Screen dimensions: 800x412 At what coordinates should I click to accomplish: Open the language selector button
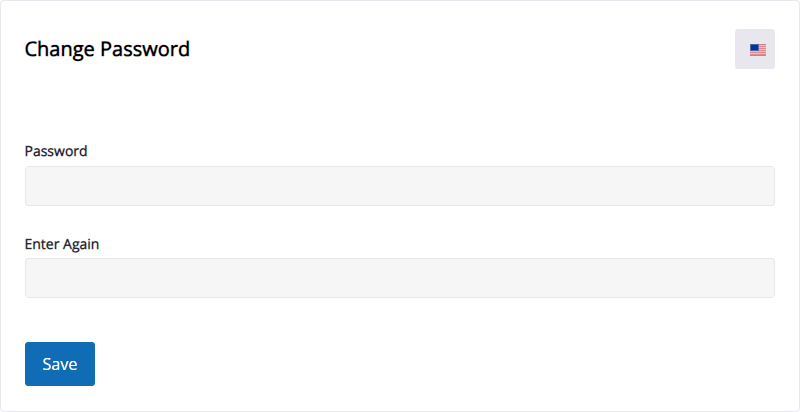pyautogui.click(x=755, y=49)
